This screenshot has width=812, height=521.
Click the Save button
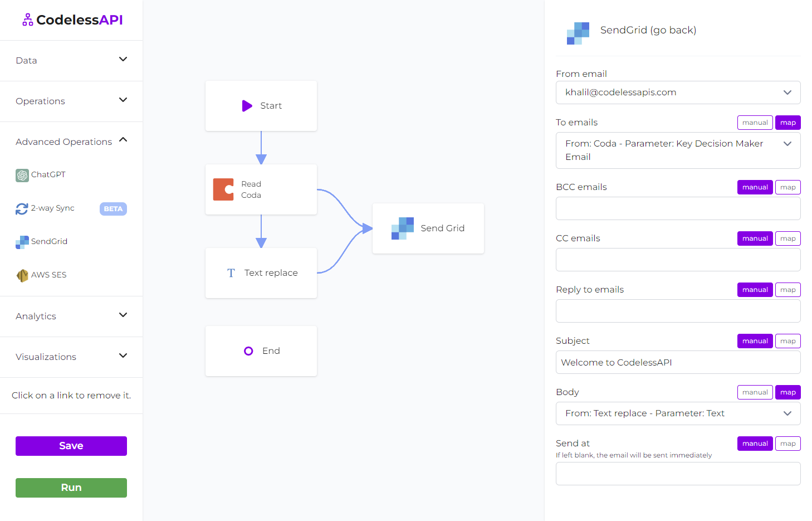coord(71,446)
